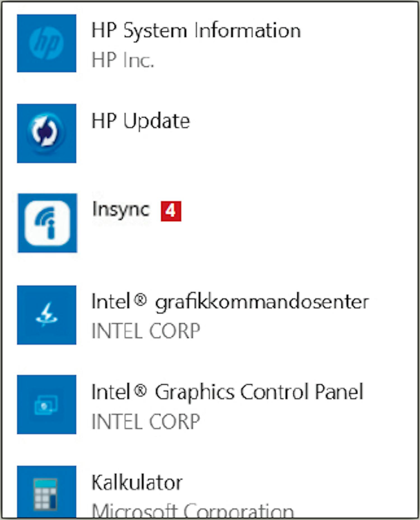420x520 pixels.
Task: Open the Insync wifi-style icon
Action: [47, 223]
